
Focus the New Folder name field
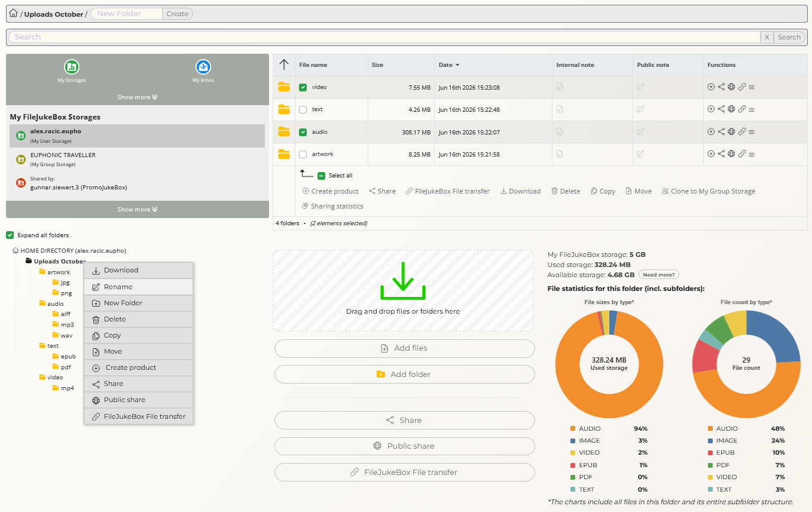pos(127,14)
